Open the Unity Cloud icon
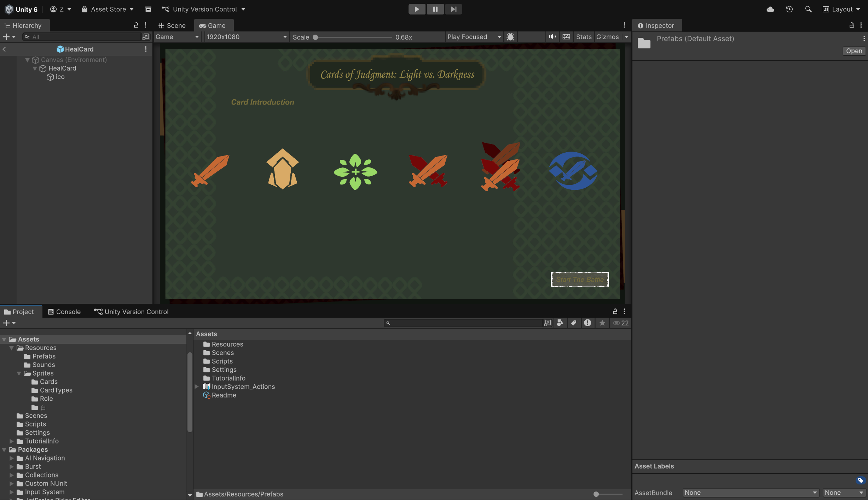The width and height of the screenshot is (868, 500). click(x=770, y=9)
